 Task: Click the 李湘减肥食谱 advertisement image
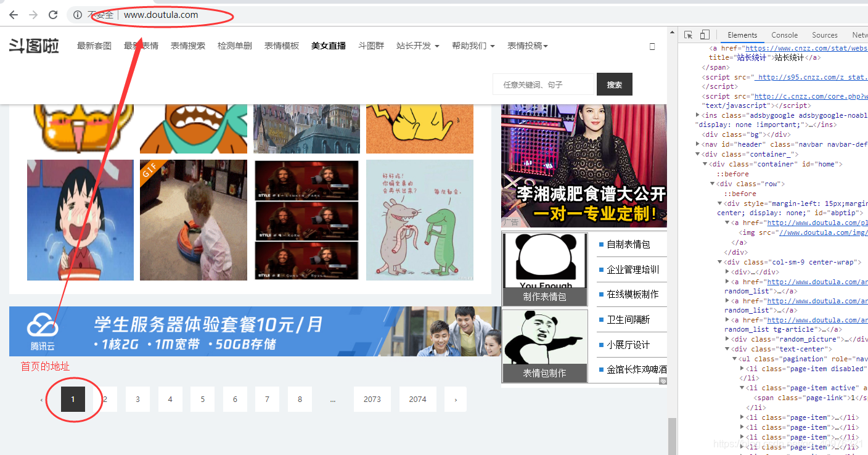click(584, 166)
